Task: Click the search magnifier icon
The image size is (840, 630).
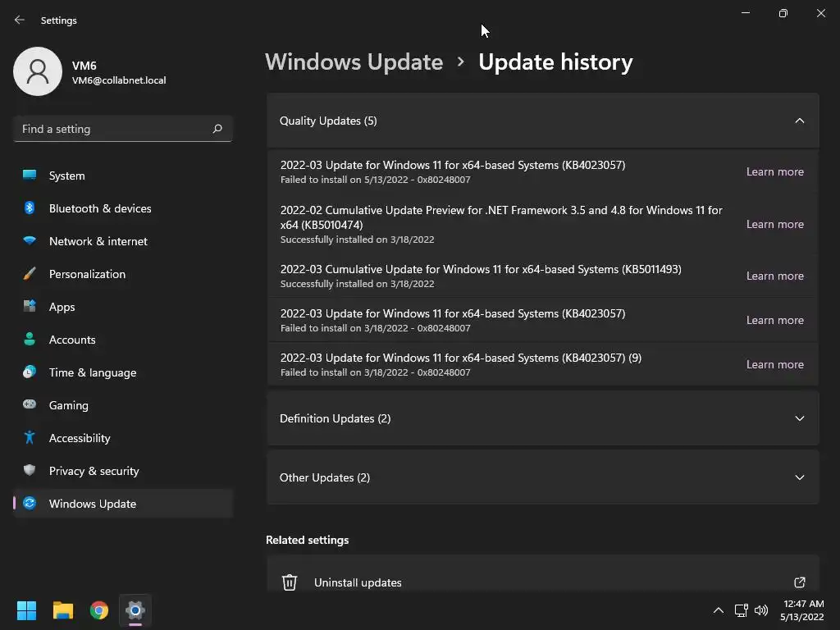Action: tap(217, 129)
